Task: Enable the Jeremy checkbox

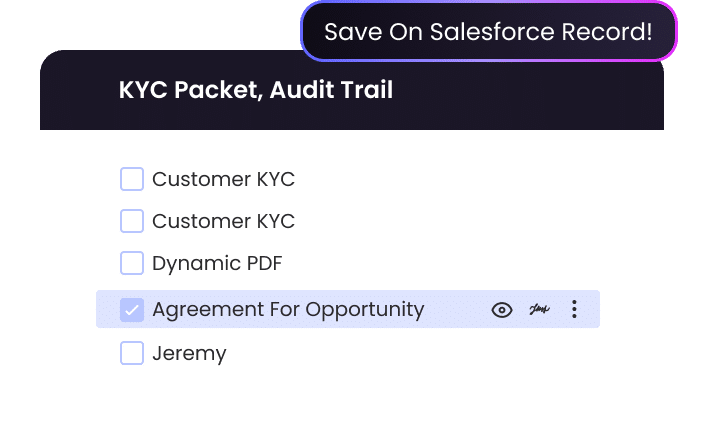Action: (132, 353)
